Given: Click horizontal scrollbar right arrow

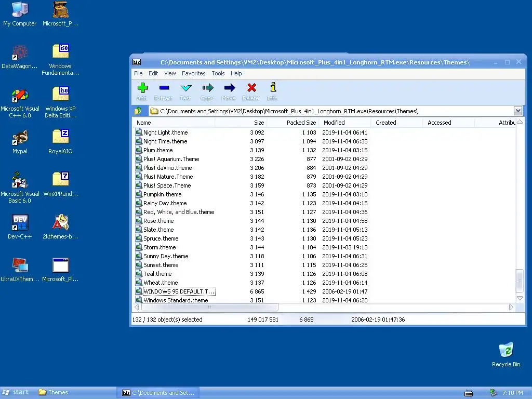Looking at the screenshot, I should click(511, 308).
